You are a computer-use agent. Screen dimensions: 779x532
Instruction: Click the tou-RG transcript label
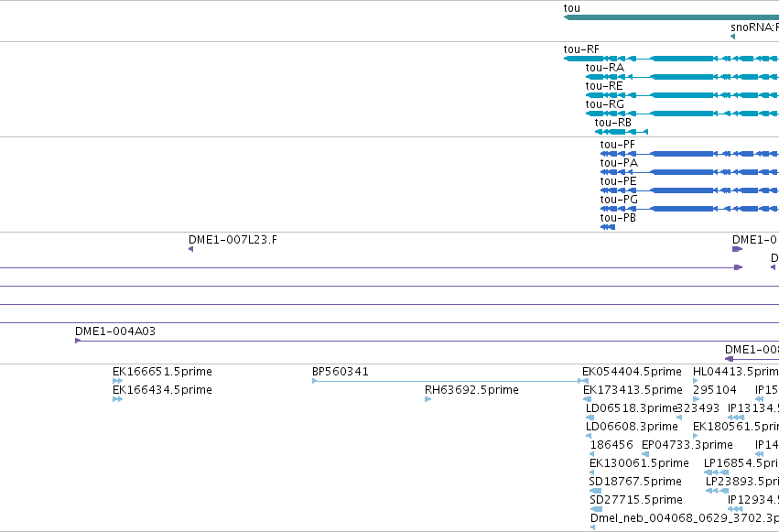[x=605, y=104]
